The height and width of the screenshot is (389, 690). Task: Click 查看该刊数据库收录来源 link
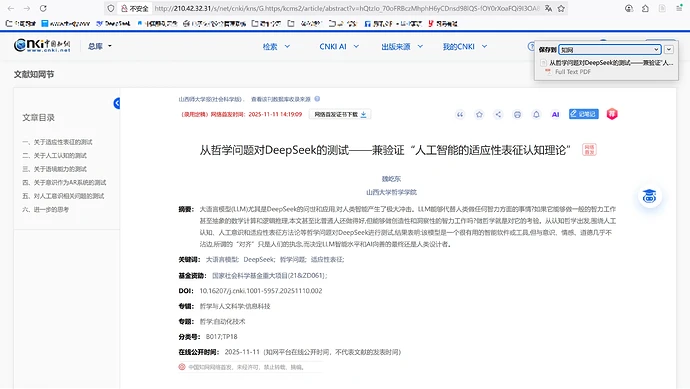point(281,99)
